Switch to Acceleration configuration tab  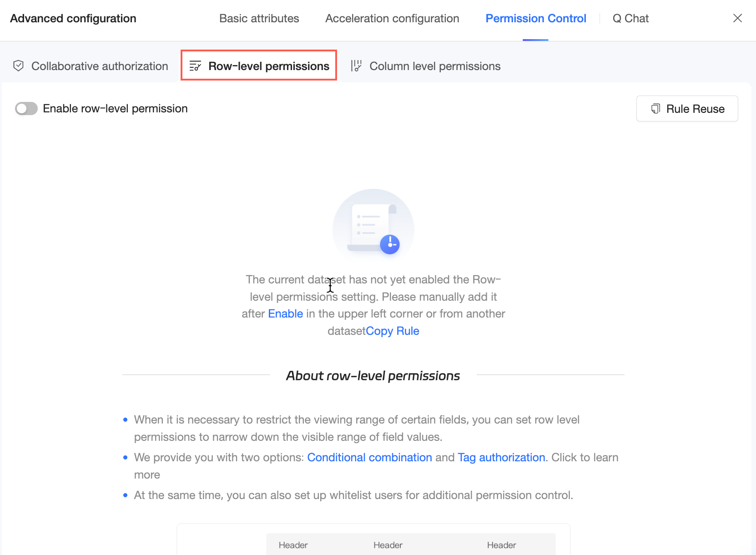(x=392, y=19)
